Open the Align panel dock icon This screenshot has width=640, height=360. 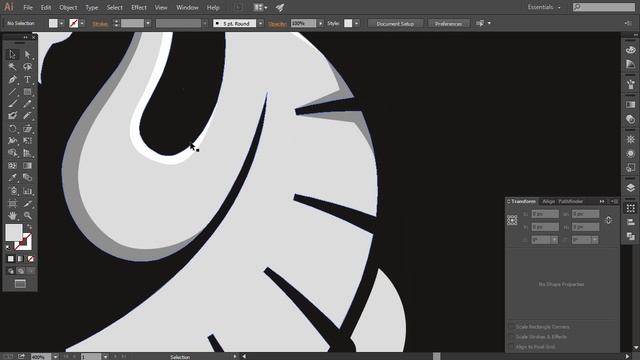[630, 222]
